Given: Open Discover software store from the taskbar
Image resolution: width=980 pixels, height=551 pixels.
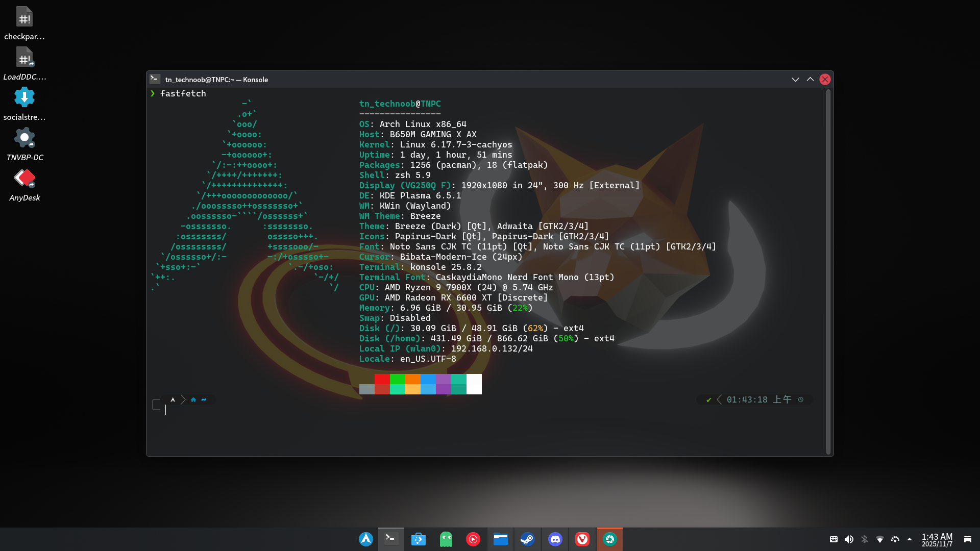Looking at the screenshot, I should tap(419, 539).
